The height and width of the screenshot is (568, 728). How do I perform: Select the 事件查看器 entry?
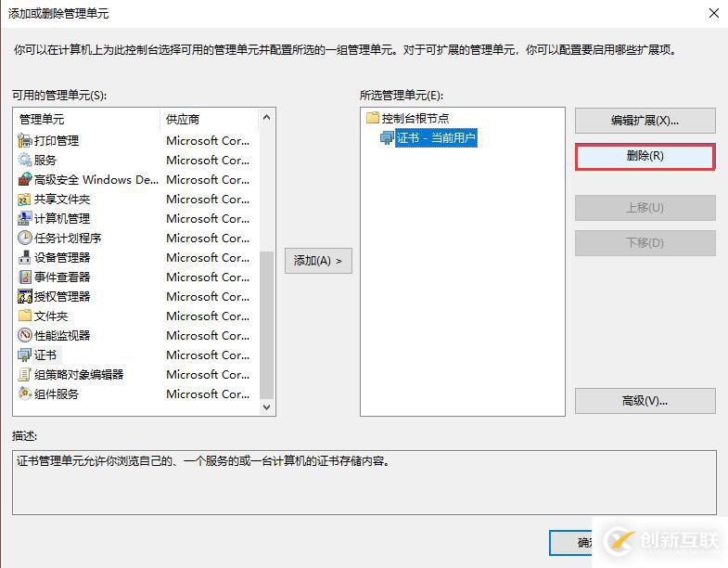point(62,277)
